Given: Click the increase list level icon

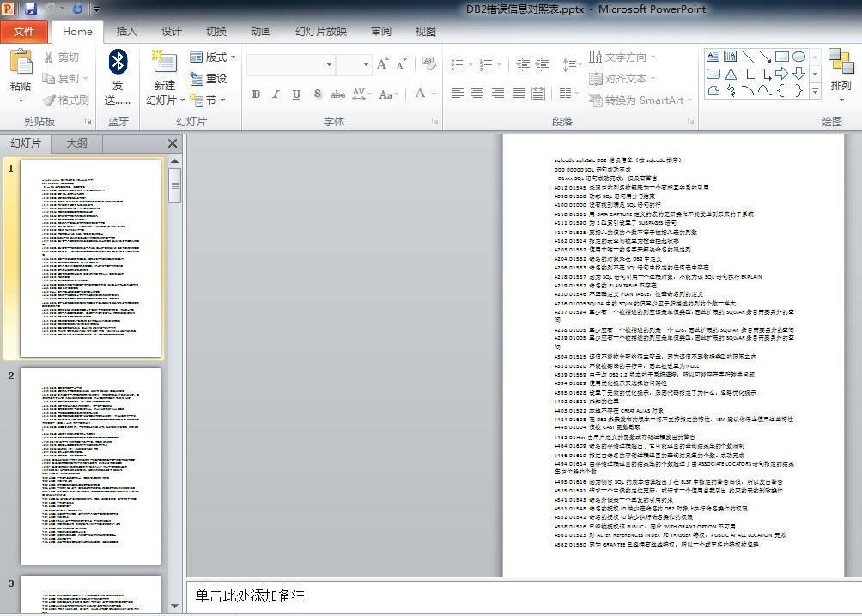Looking at the screenshot, I should click(542, 65).
